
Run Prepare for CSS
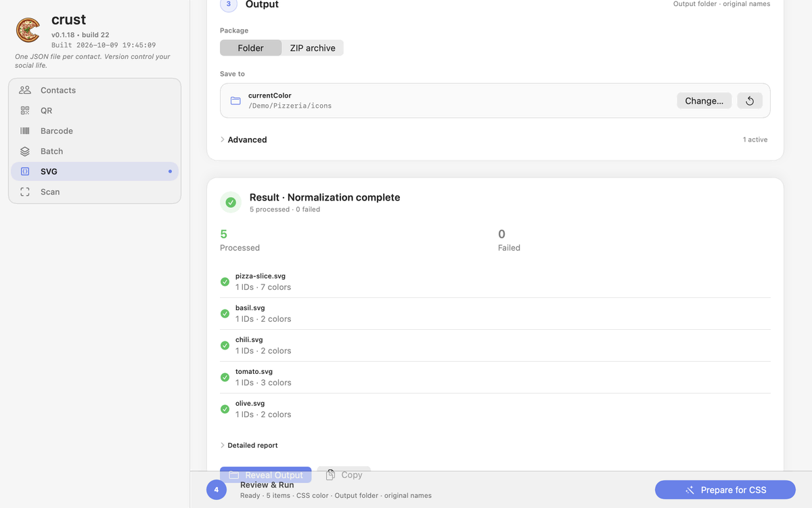pos(725,490)
